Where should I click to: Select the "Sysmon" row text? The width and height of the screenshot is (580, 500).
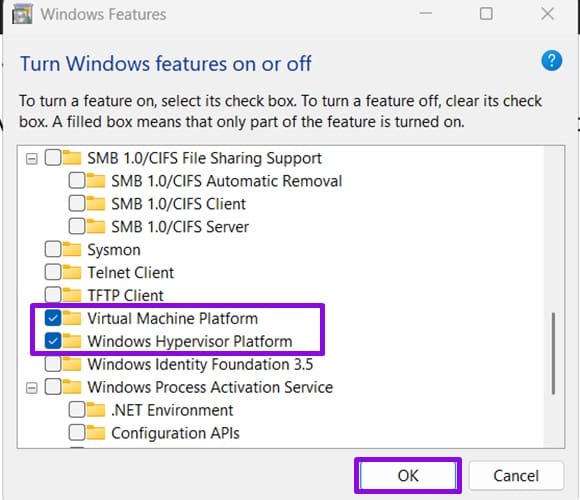pyautogui.click(x=114, y=250)
